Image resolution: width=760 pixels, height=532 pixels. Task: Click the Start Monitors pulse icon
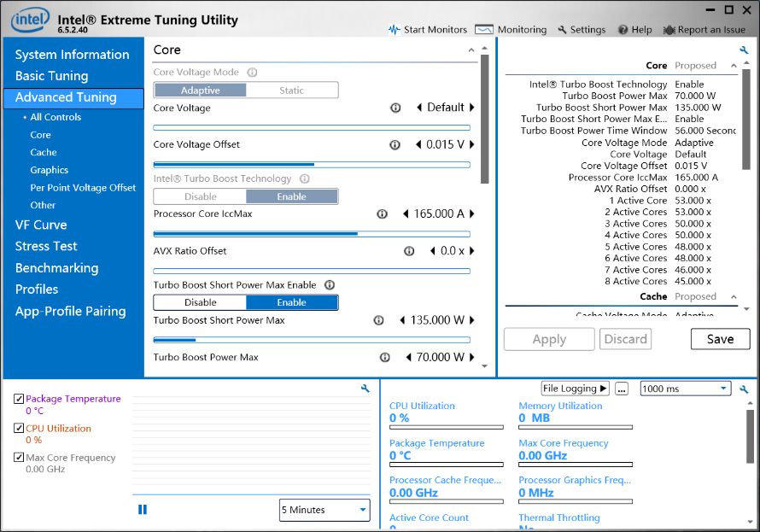[394, 29]
